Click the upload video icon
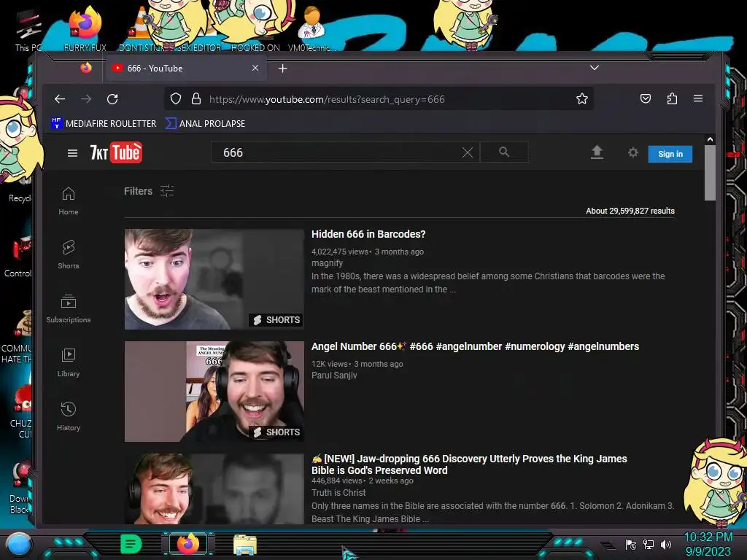The width and height of the screenshot is (747, 560). click(x=597, y=152)
